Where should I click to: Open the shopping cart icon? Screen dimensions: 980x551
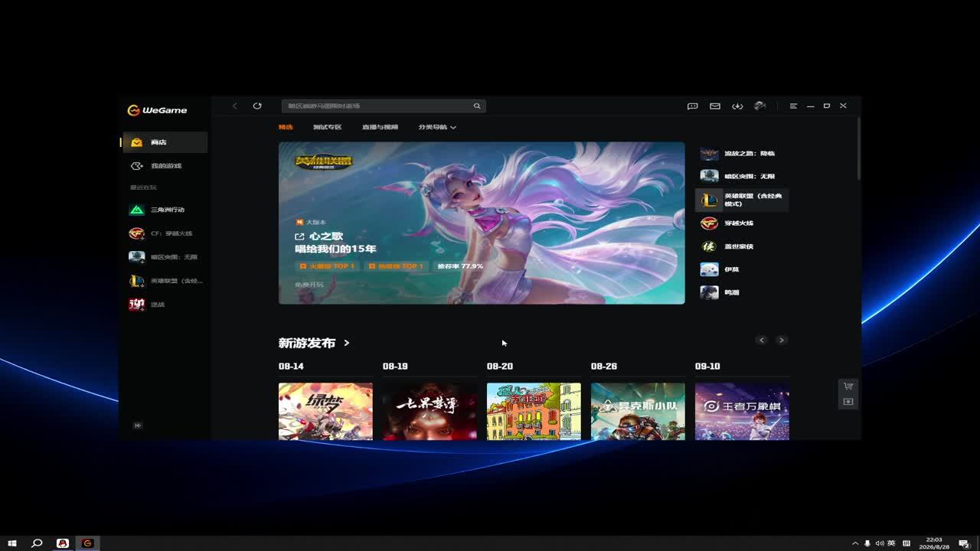pyautogui.click(x=848, y=386)
